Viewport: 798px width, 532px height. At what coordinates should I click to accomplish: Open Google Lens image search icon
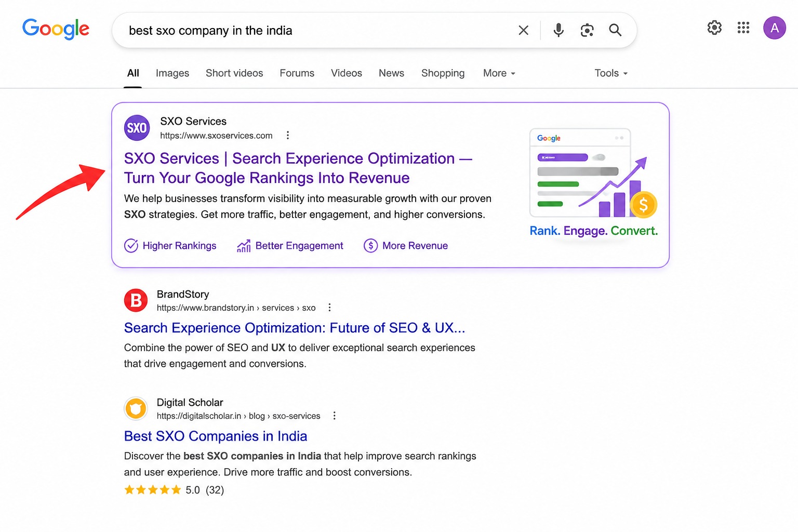(x=587, y=30)
